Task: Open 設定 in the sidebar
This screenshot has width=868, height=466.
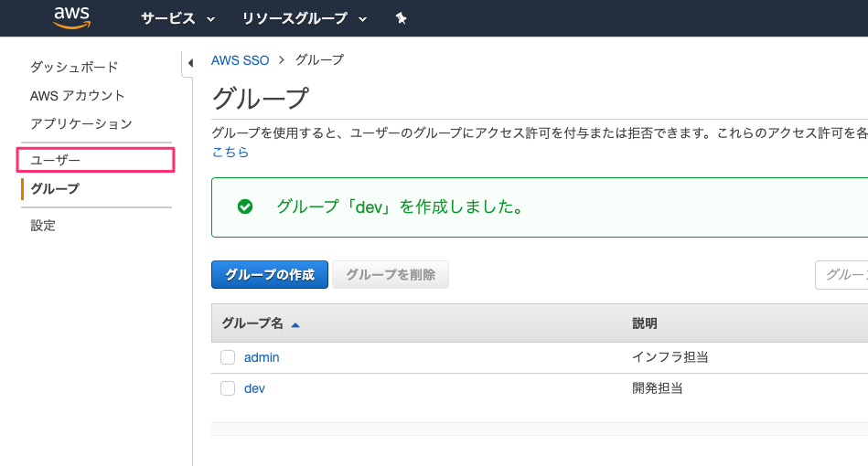Action: click(43, 226)
